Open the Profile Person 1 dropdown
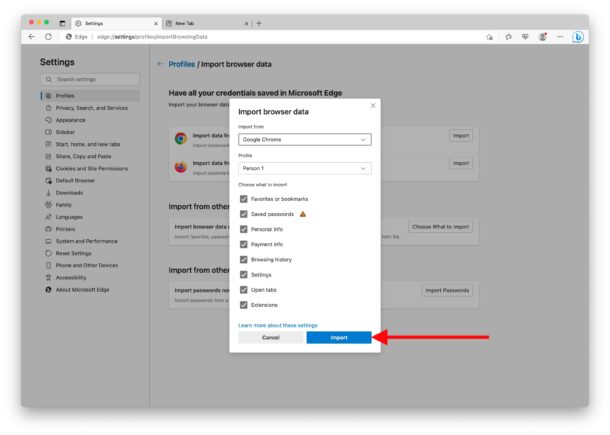Screen dimensions: 610x435 click(x=304, y=169)
